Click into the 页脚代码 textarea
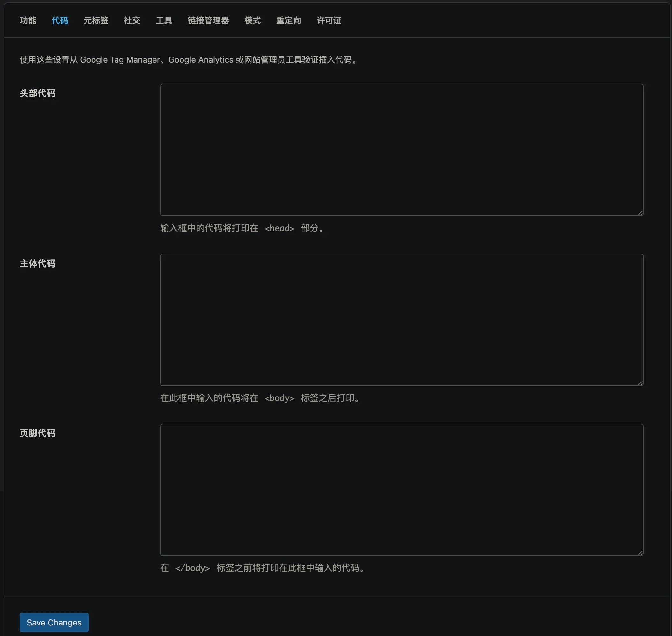Image resolution: width=672 pixels, height=636 pixels. [x=402, y=489]
